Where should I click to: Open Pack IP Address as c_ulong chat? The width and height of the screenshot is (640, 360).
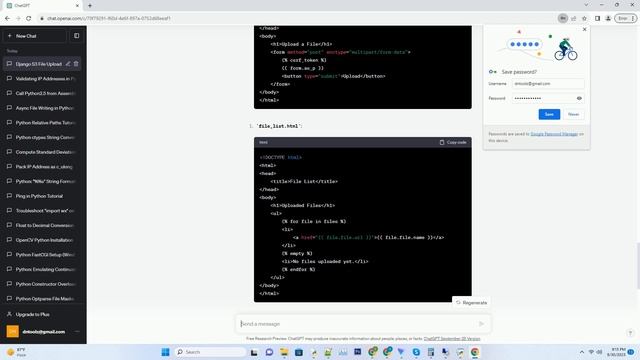click(x=42, y=167)
